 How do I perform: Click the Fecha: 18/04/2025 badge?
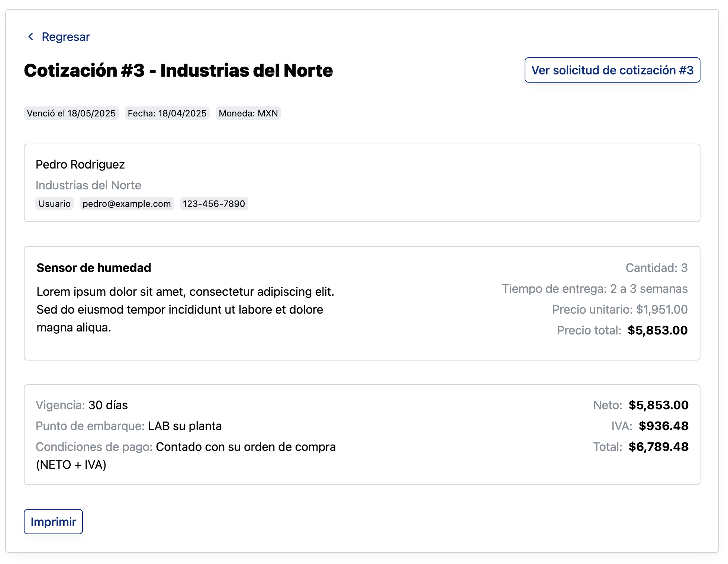tap(167, 113)
